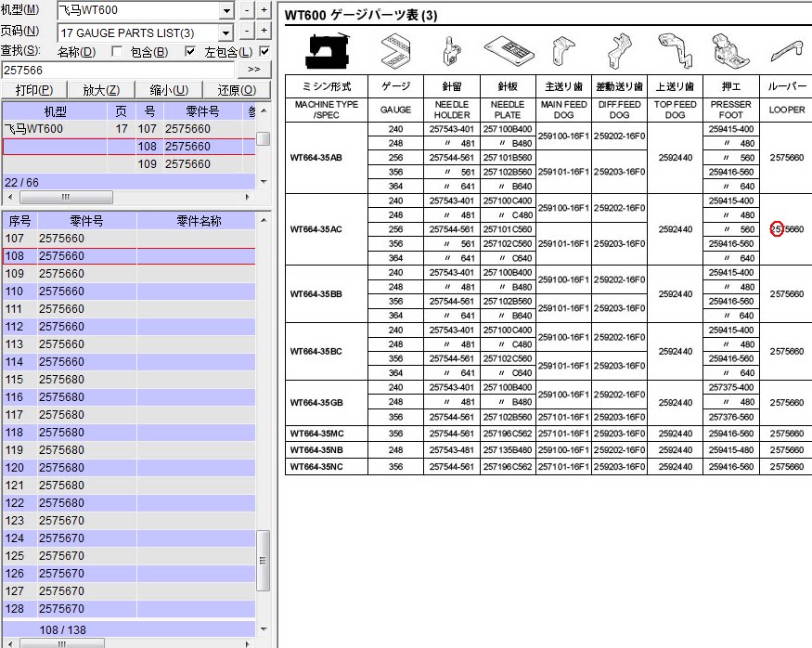Select lower list row 115 2575680
The width and height of the screenshot is (812, 648).
click(x=128, y=379)
